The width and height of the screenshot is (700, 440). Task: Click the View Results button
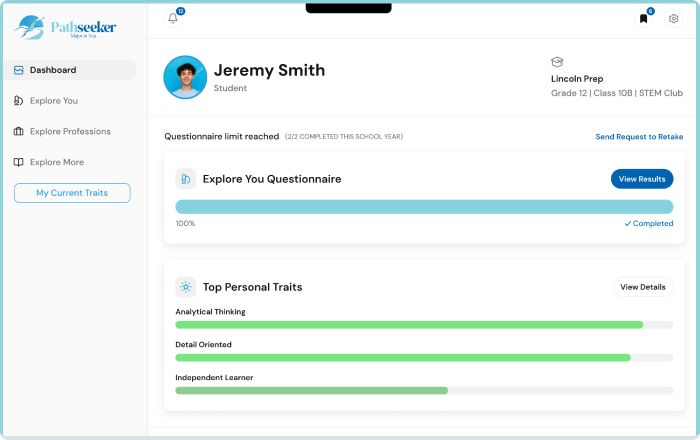coord(641,179)
